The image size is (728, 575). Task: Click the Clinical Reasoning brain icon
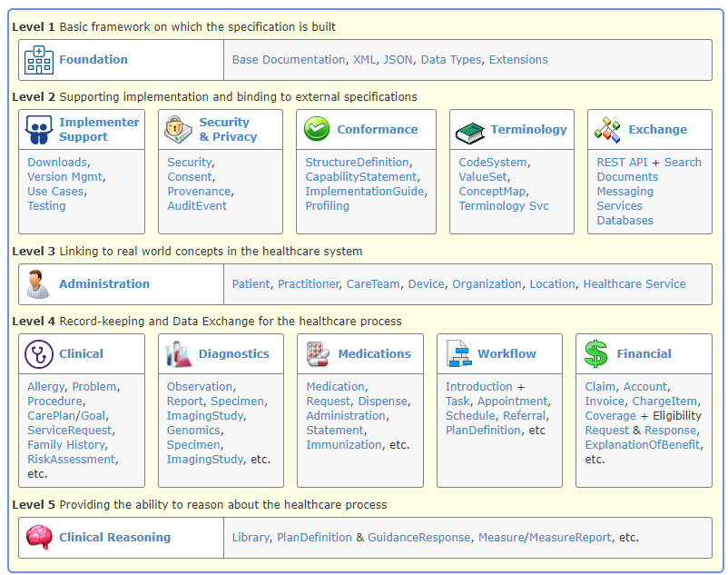coord(39,538)
